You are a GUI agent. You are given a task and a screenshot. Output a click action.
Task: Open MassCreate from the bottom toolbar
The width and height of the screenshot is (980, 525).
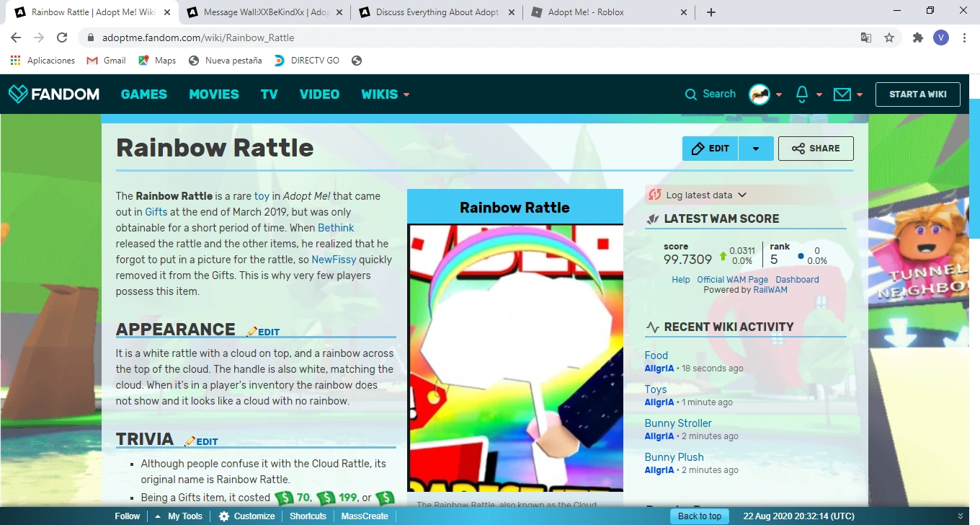[x=365, y=516]
